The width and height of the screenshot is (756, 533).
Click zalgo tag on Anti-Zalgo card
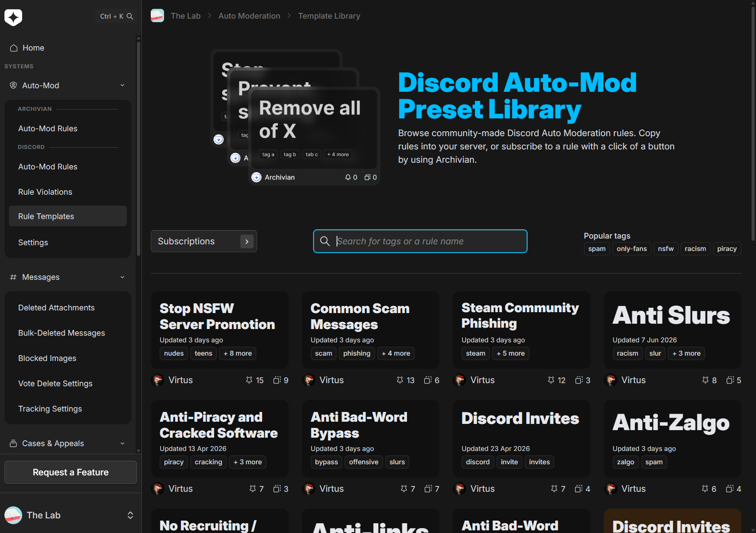(626, 462)
